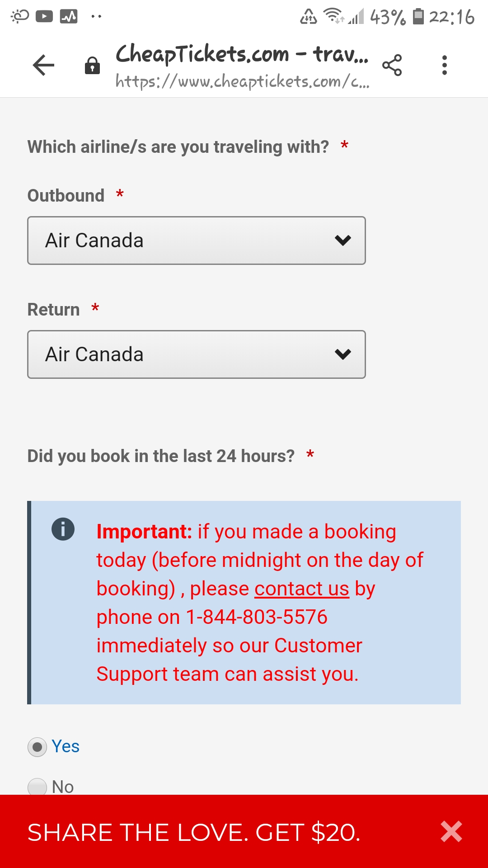Open the Outbound airline dropdown
Screen dimensions: 488x868
click(197, 241)
